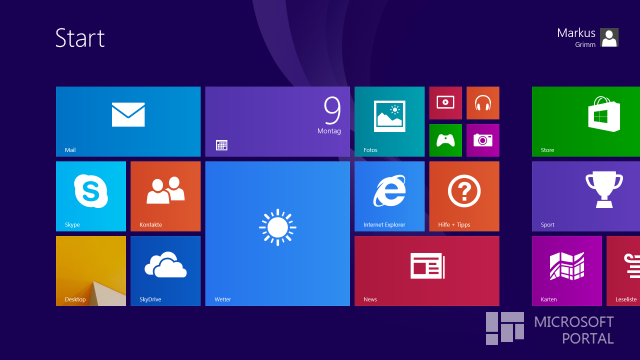Click the user account picture

pyautogui.click(x=609, y=38)
